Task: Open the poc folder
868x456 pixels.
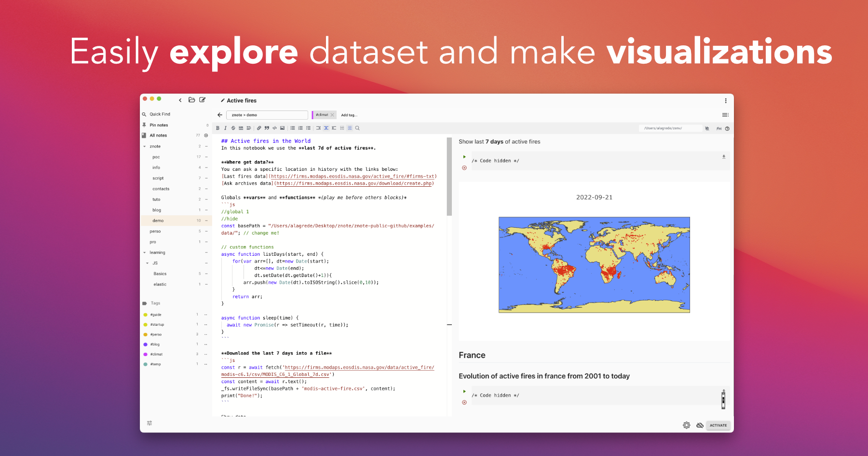Action: pos(156,157)
